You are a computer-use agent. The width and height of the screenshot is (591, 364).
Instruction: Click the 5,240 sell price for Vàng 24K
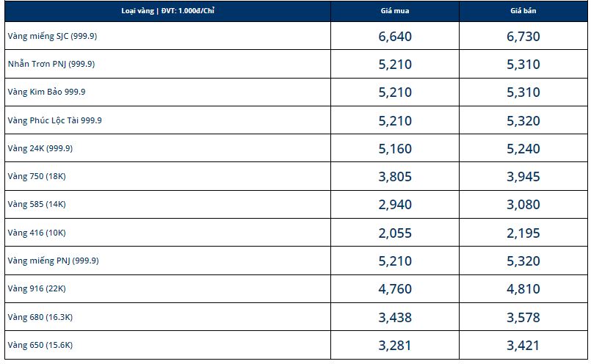tap(523, 149)
